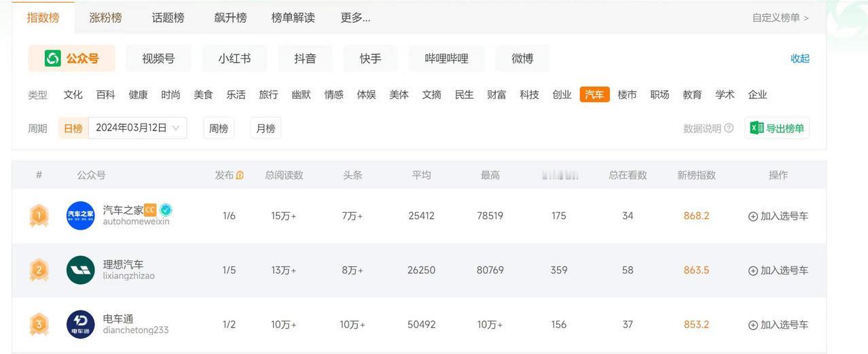Select the 视频号 platform

click(158, 58)
